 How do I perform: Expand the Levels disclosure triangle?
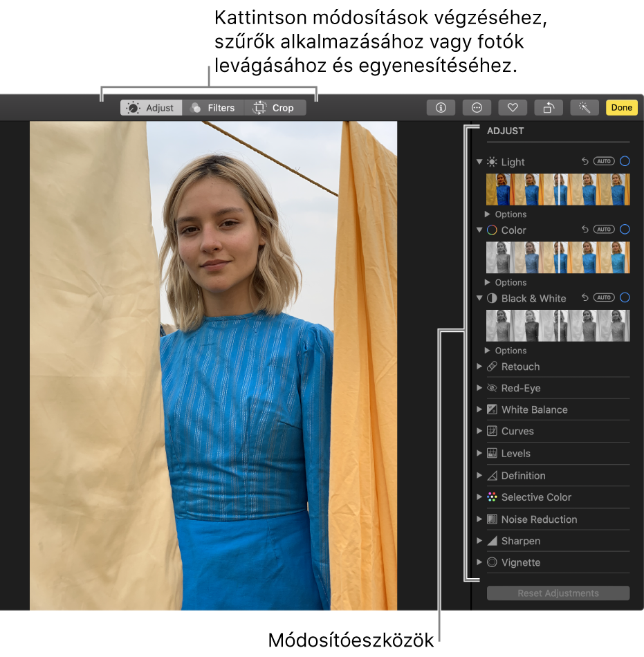[x=479, y=453]
